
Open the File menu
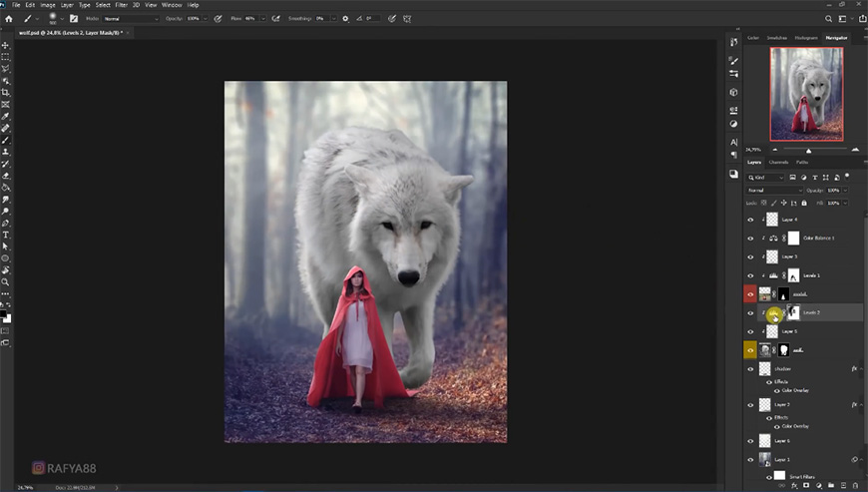16,5
